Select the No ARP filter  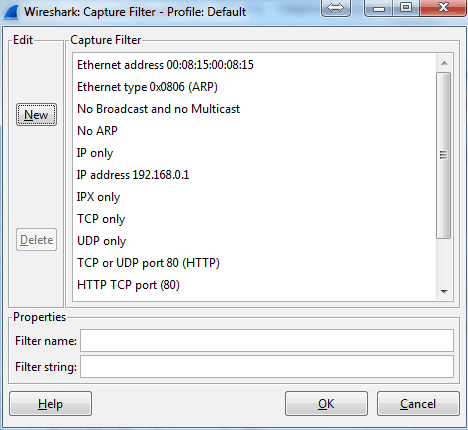[254, 131]
